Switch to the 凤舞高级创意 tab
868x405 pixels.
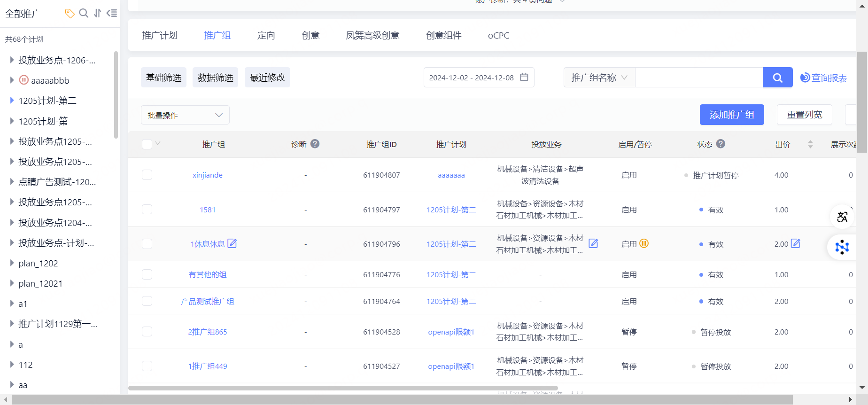tap(372, 35)
